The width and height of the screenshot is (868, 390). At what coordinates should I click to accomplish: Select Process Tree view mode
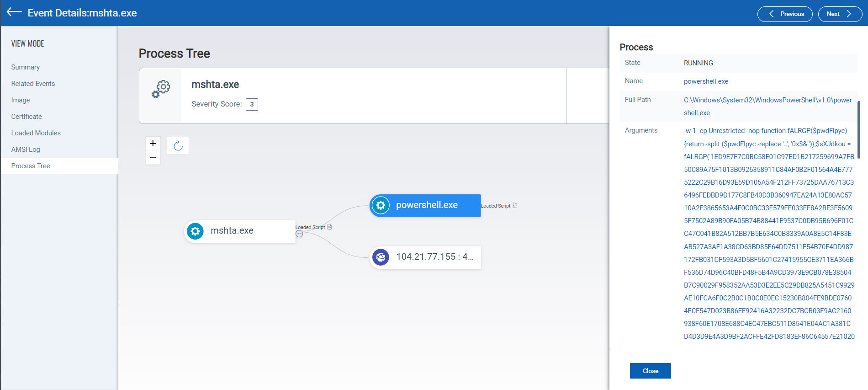pos(59,166)
